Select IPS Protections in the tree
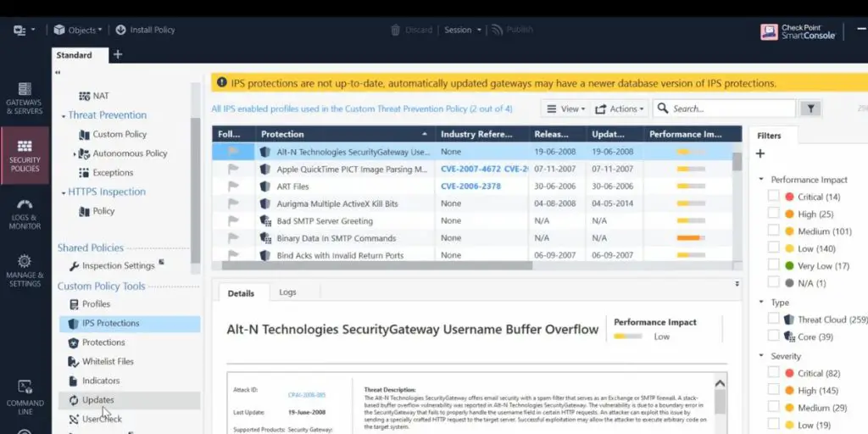868x434 pixels. coord(130,323)
